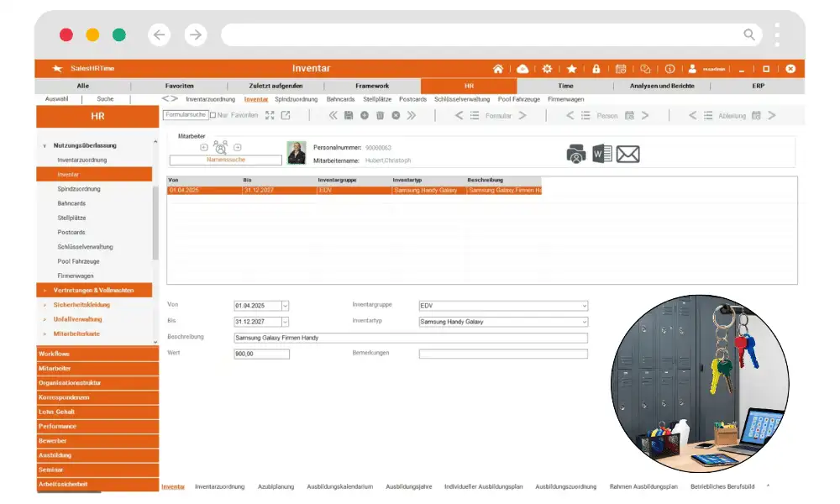Screen dimensions: 840x504
Task: Open the Lohn Gehalt sidebar section
Action: click(x=97, y=412)
